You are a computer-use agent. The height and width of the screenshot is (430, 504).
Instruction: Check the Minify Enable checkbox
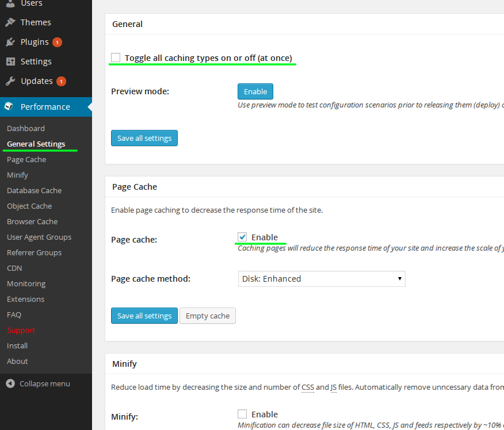[242, 414]
